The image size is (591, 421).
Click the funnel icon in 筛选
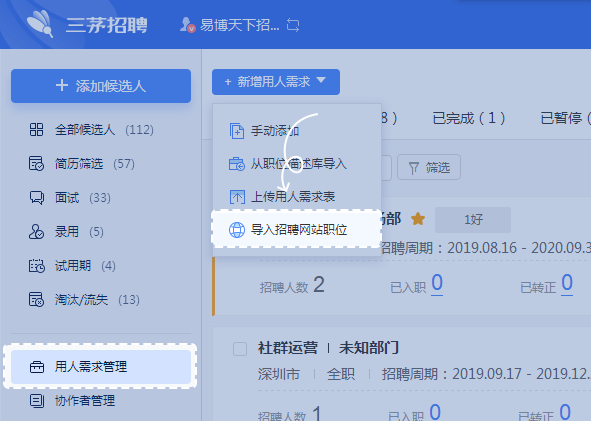413,168
